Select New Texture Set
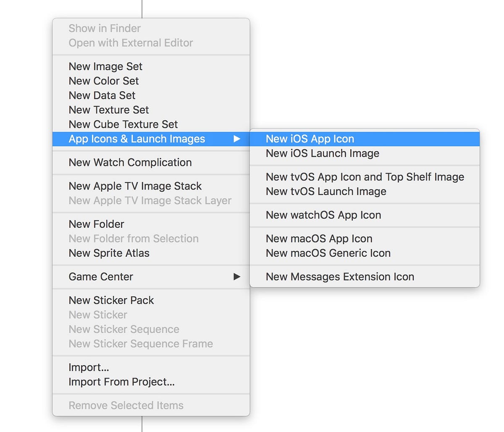504x432 pixels. point(108,110)
